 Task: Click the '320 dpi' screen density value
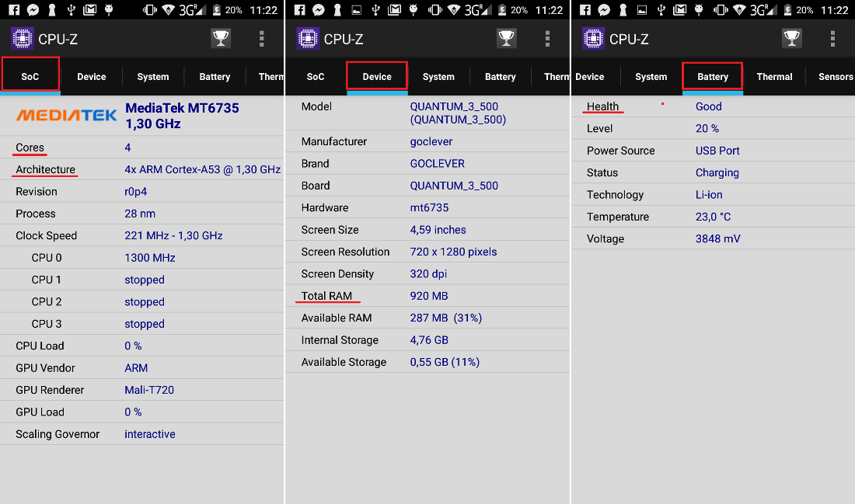tap(428, 273)
